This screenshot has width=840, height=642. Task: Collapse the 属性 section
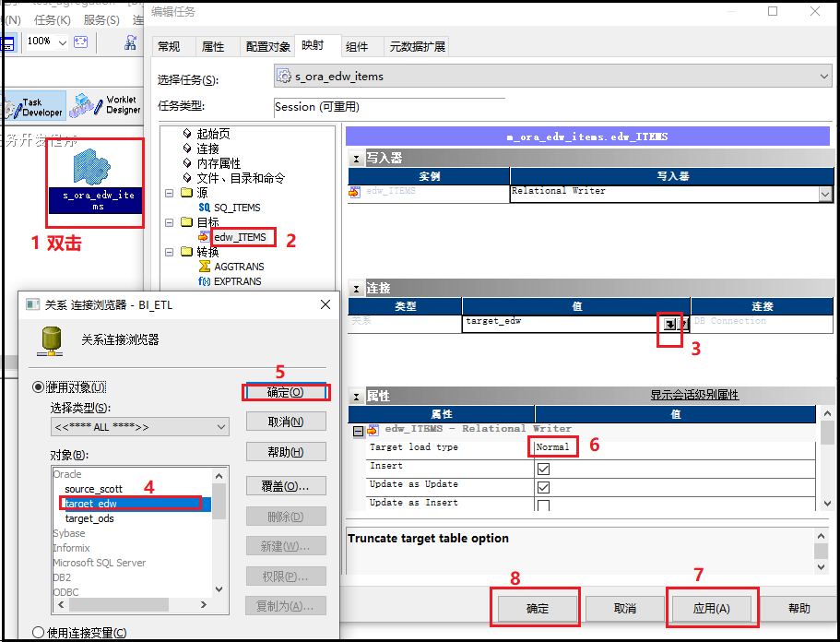pyautogui.click(x=356, y=397)
